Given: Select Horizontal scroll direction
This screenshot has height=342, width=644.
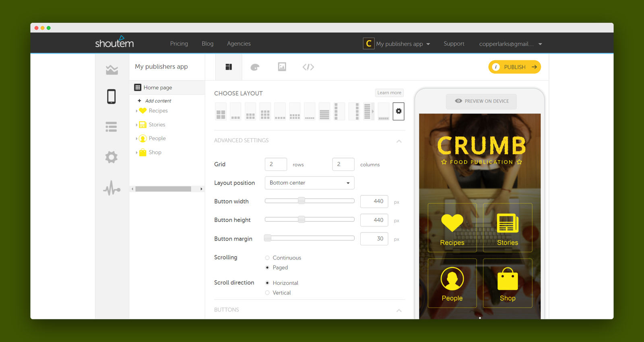Looking at the screenshot, I should [267, 283].
